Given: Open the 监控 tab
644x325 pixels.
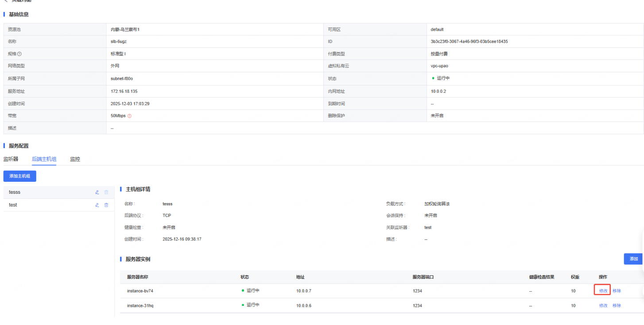Looking at the screenshot, I should tap(75, 159).
